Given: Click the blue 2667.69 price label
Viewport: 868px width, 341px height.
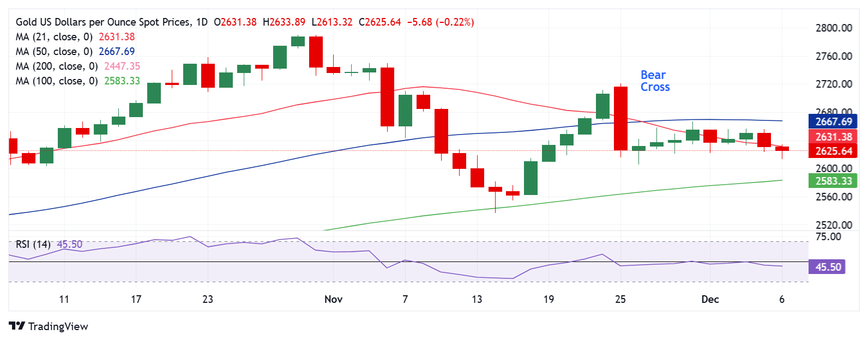Looking at the screenshot, I should click(x=833, y=122).
